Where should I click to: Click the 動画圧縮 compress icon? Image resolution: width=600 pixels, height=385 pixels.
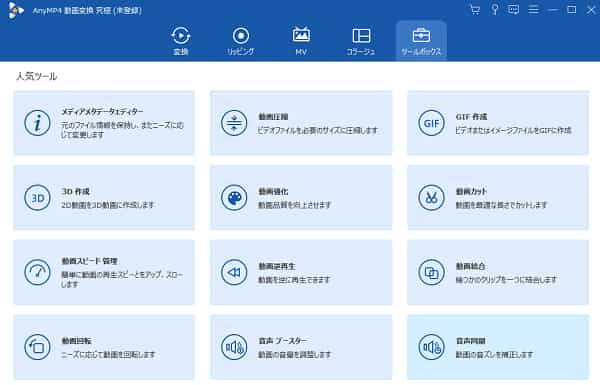pyautogui.click(x=234, y=123)
